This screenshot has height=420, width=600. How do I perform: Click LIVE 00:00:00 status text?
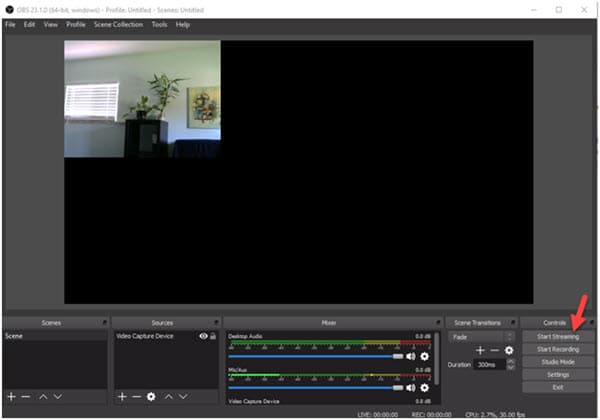point(378,415)
